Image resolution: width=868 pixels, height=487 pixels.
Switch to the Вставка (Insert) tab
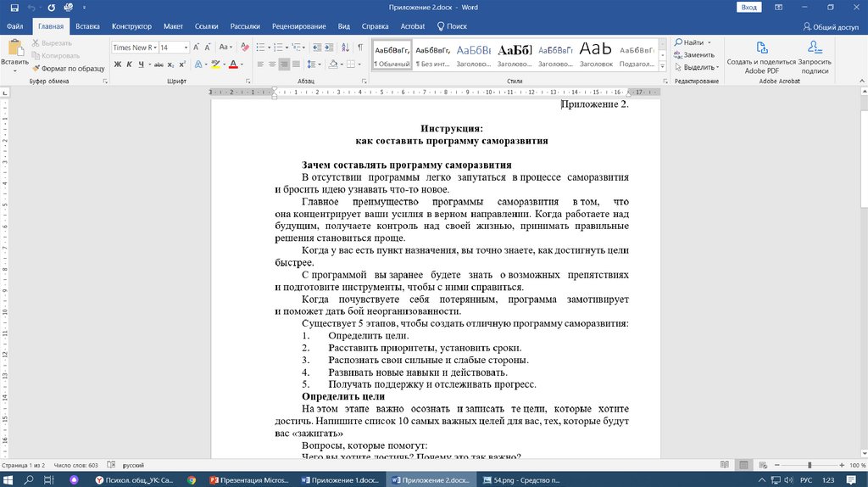[87, 26]
